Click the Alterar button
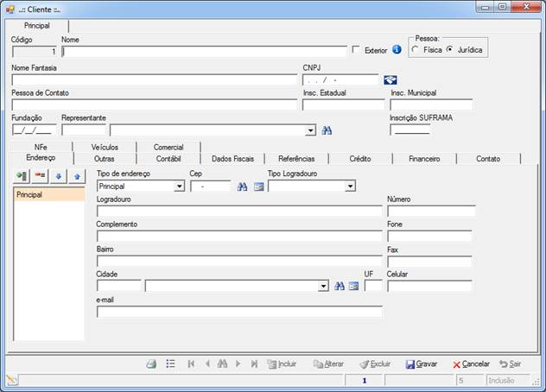This screenshot has width=546, height=392. tap(328, 364)
